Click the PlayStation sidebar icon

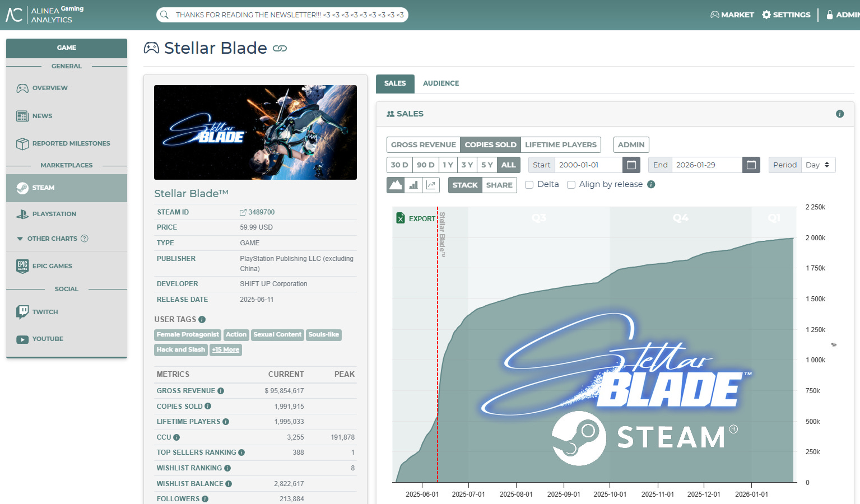point(22,214)
